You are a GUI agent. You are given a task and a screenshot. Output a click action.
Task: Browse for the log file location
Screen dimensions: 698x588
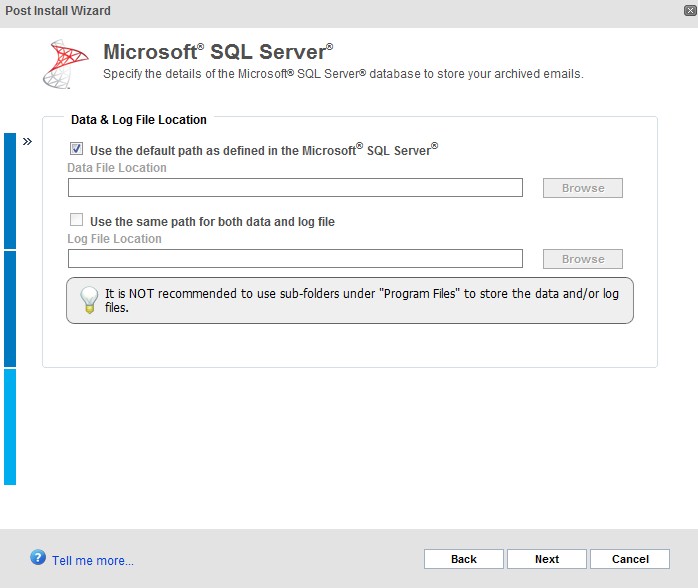pos(583,259)
